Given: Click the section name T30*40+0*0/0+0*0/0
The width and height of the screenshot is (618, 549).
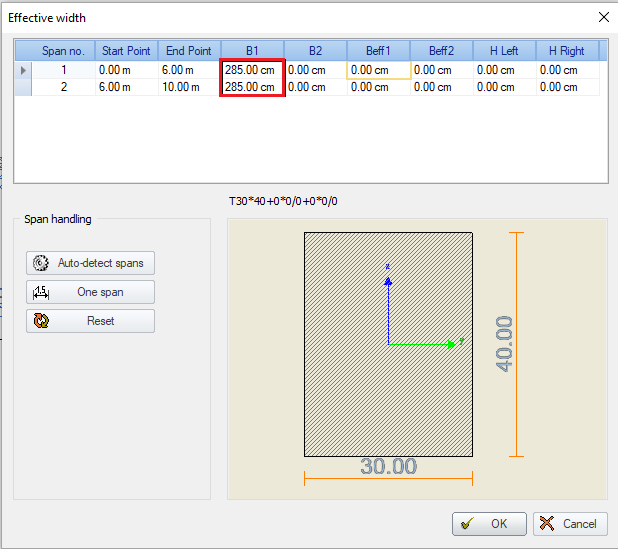Looking at the screenshot, I should [x=283, y=201].
